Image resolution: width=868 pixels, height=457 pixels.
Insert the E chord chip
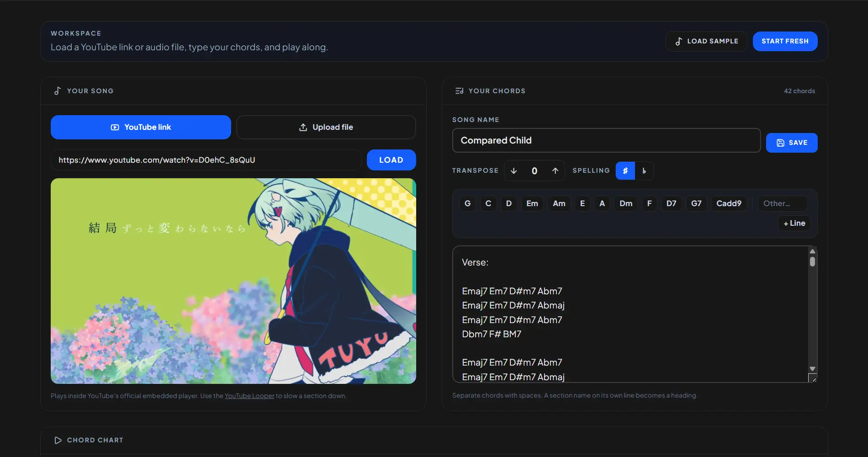tap(582, 203)
